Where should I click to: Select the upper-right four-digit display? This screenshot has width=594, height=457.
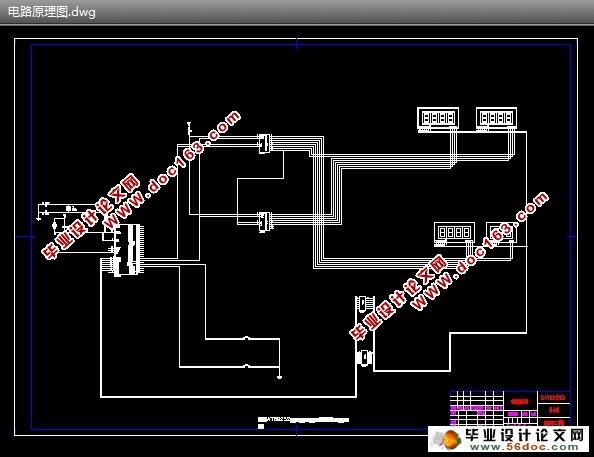496,119
